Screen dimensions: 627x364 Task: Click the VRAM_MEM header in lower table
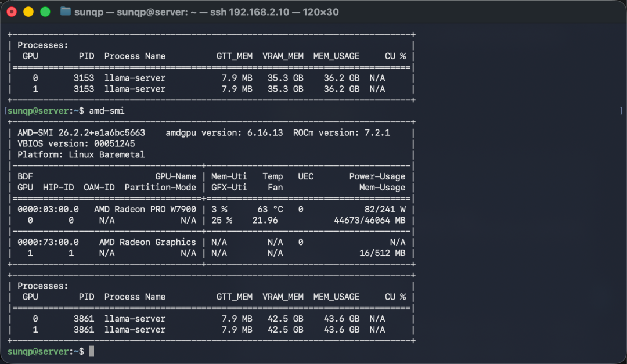pos(283,297)
